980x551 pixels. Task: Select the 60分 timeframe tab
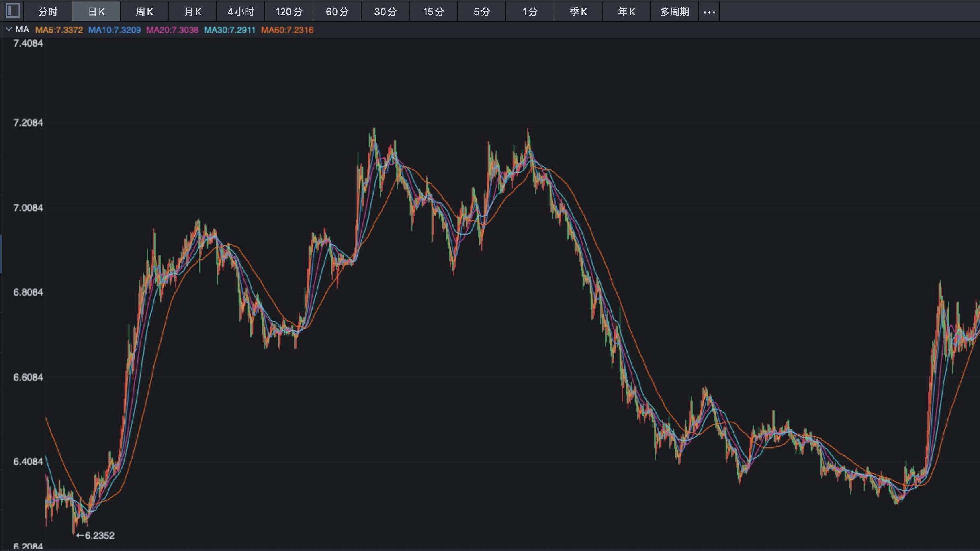[x=337, y=12]
